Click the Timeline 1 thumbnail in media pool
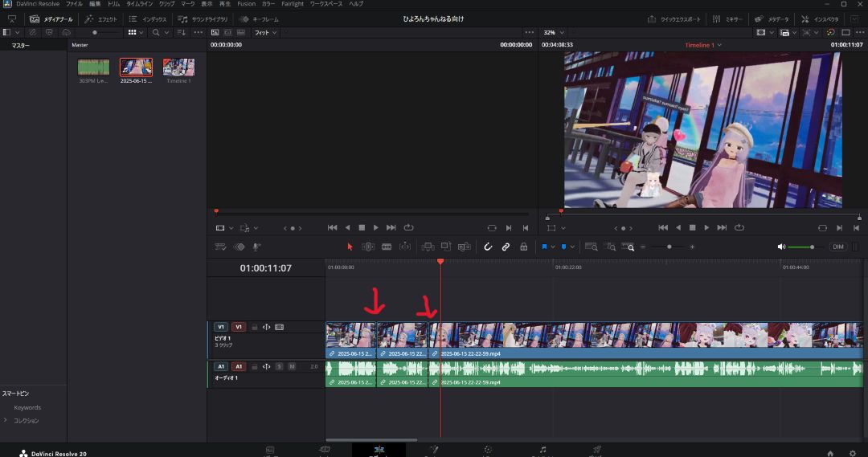 click(x=178, y=67)
